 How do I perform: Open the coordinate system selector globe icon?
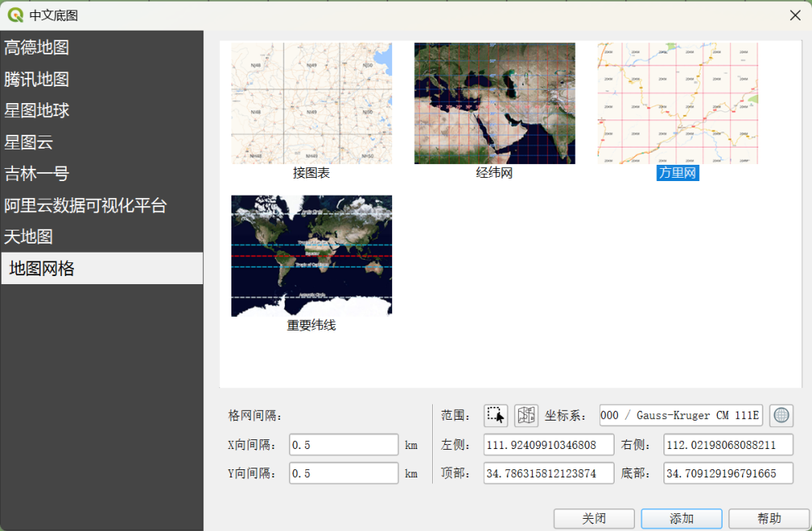pos(781,416)
